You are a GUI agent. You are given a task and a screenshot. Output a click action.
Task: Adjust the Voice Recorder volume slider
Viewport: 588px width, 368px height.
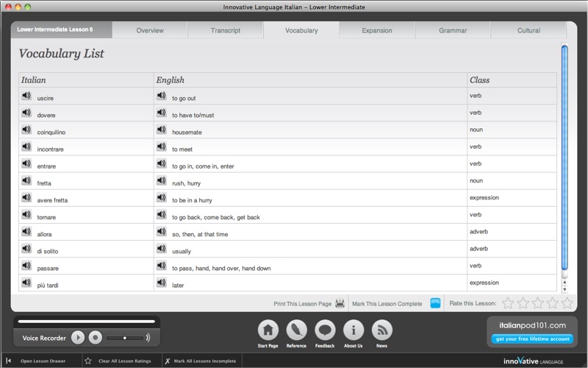pyautogui.click(x=125, y=338)
